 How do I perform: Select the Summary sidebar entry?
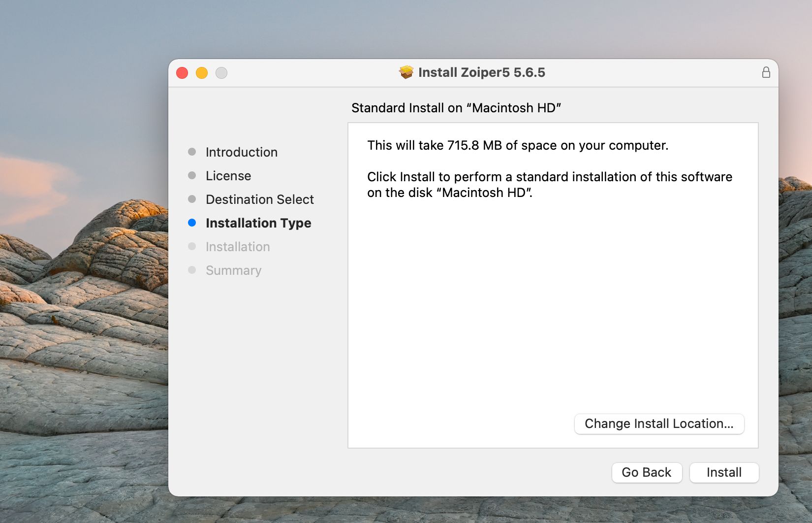click(233, 270)
